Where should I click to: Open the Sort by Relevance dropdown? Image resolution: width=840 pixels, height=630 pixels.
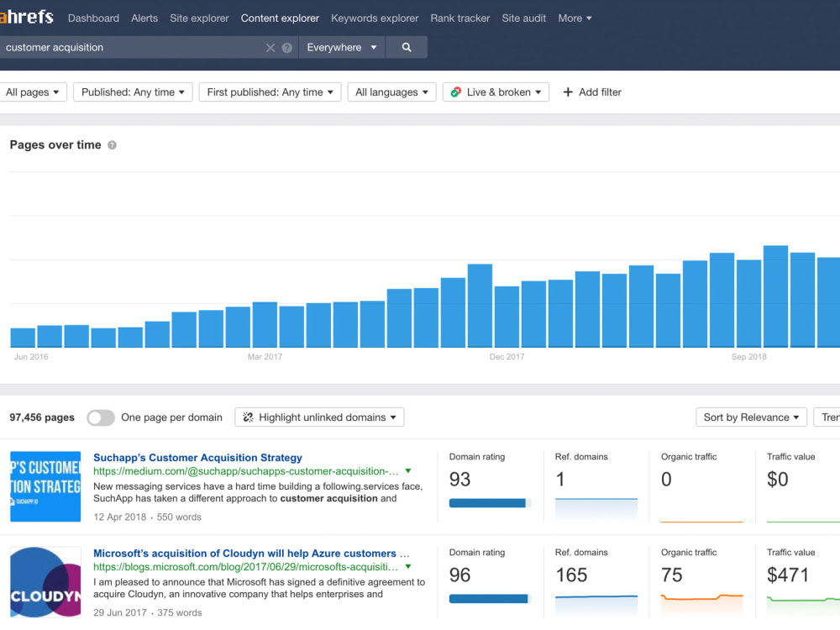click(751, 417)
